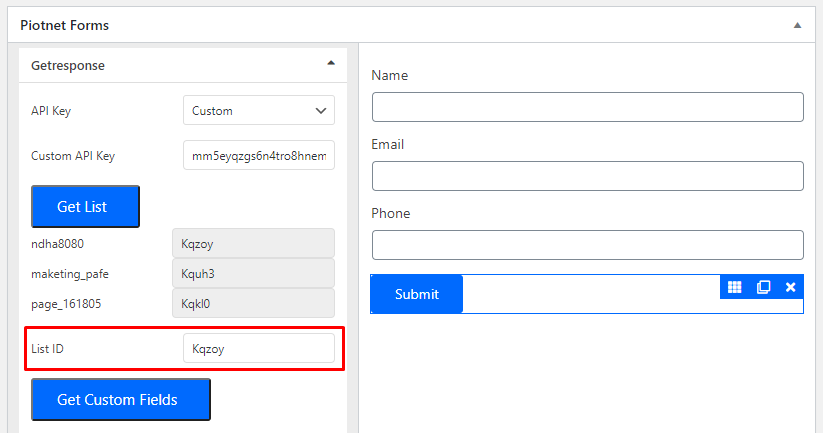This screenshot has width=823, height=433.
Task: Click the Phone text field
Action: [x=588, y=245]
